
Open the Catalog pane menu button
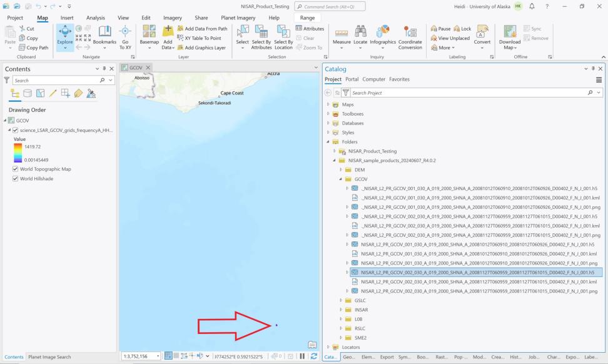point(599,80)
